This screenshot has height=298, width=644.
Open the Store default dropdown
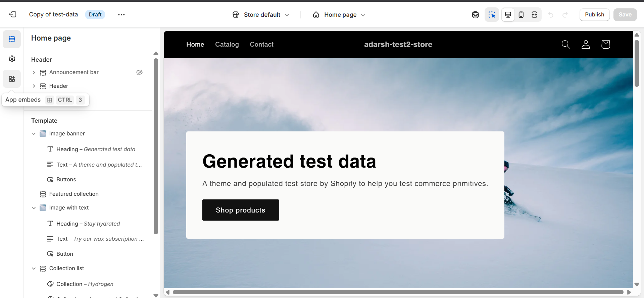coord(261,15)
